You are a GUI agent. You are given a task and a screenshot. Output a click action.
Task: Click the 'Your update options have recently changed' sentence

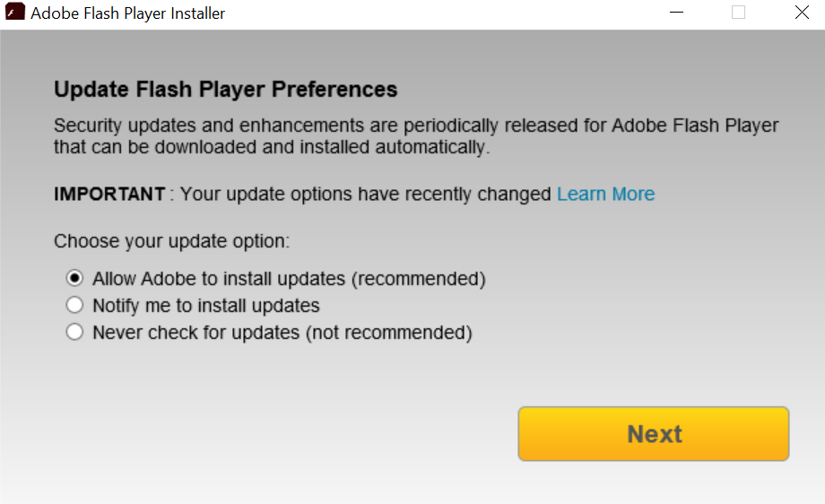pyautogui.click(x=366, y=195)
